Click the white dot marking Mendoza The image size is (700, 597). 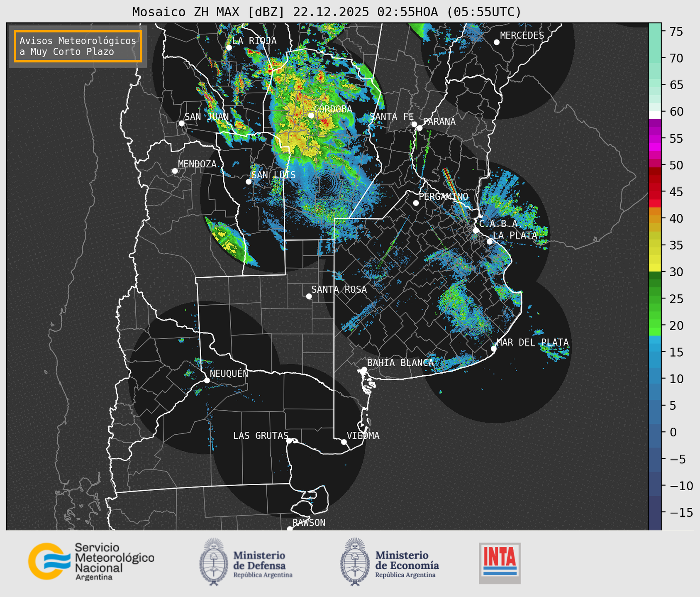(175, 171)
